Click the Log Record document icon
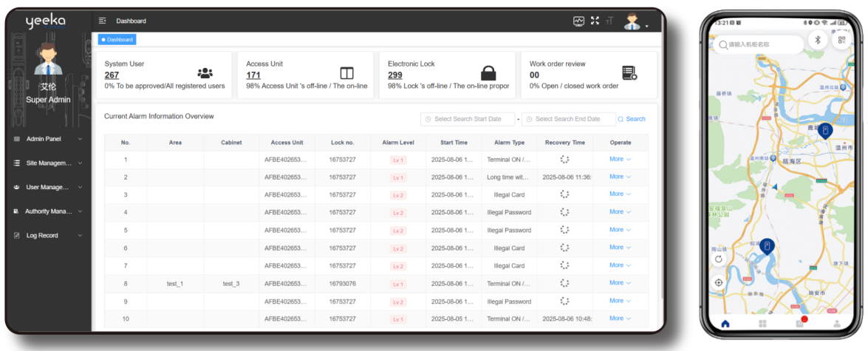The width and height of the screenshot is (868, 351). (x=16, y=235)
